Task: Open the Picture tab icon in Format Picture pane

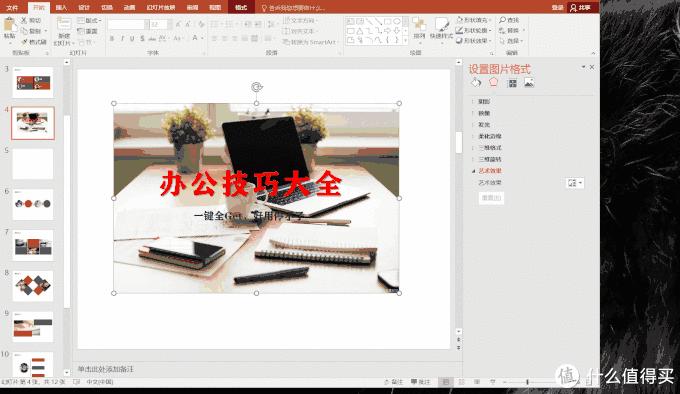Action: point(529,82)
